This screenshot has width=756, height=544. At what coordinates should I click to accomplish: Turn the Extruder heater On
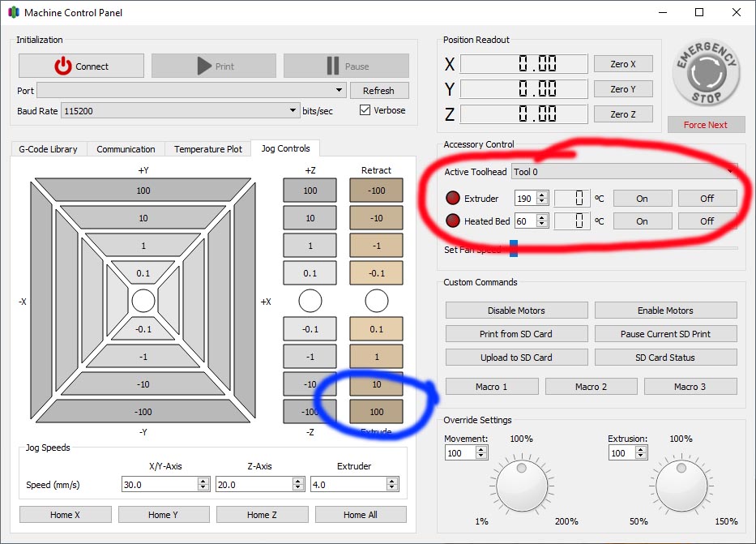click(x=642, y=199)
